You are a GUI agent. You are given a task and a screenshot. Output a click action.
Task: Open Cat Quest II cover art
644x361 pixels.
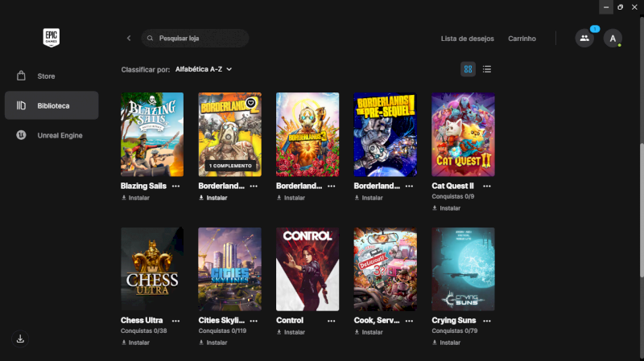(463, 134)
